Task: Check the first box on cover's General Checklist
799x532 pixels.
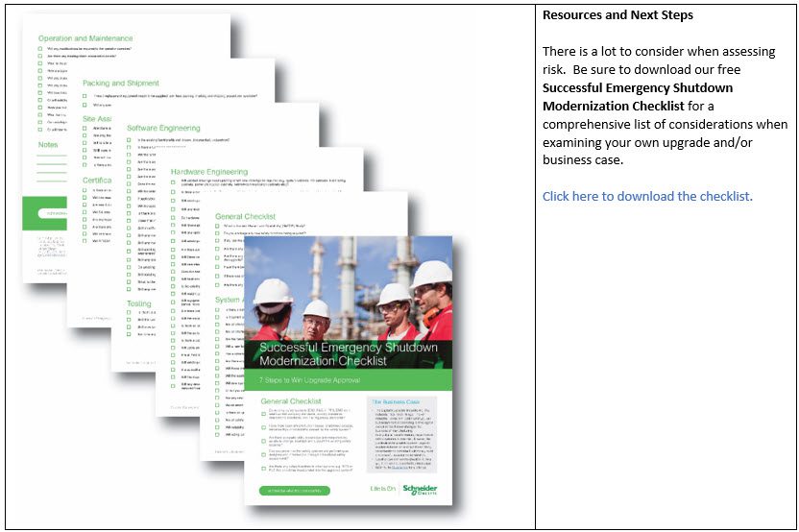Action: pos(264,415)
